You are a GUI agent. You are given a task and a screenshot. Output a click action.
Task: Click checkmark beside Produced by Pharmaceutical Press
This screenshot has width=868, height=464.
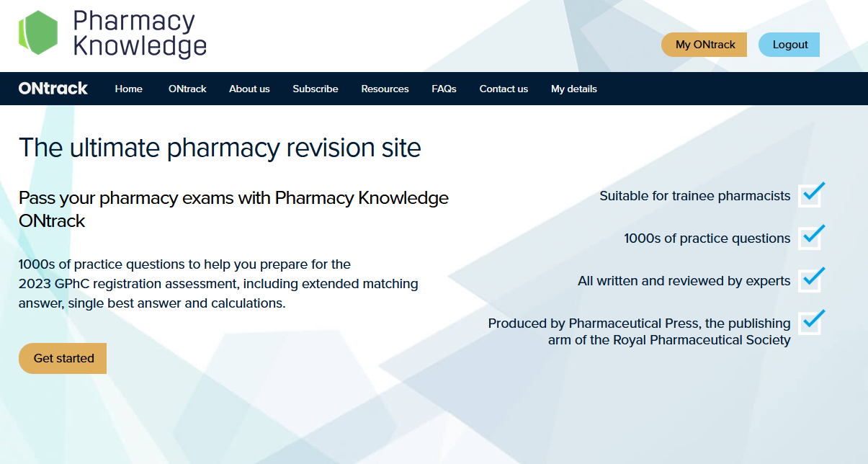[x=810, y=323]
